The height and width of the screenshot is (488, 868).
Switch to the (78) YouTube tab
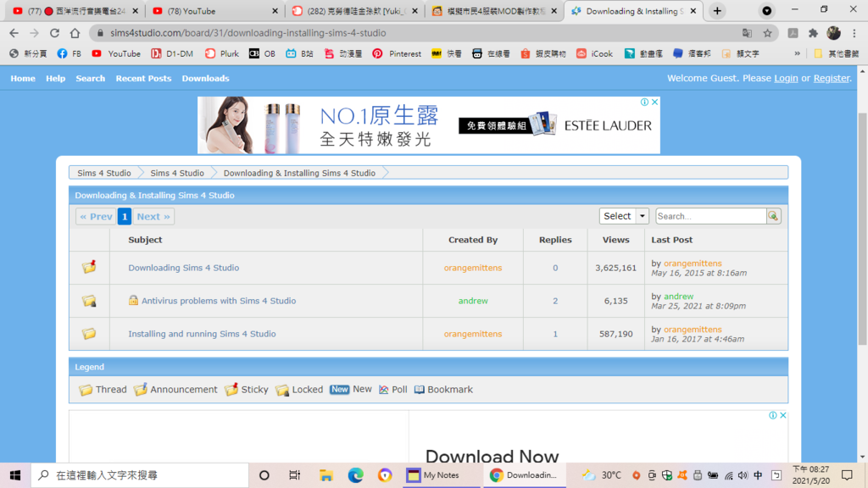click(x=213, y=11)
